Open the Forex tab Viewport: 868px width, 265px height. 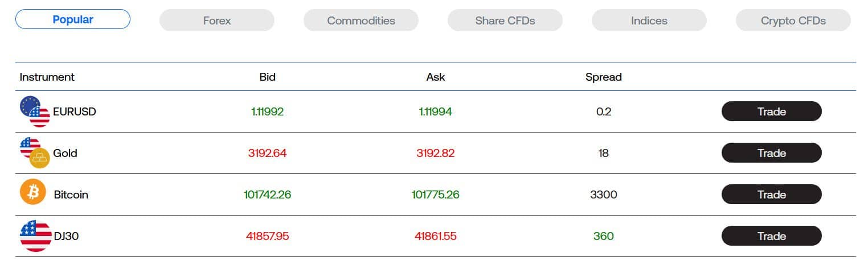coord(217,20)
